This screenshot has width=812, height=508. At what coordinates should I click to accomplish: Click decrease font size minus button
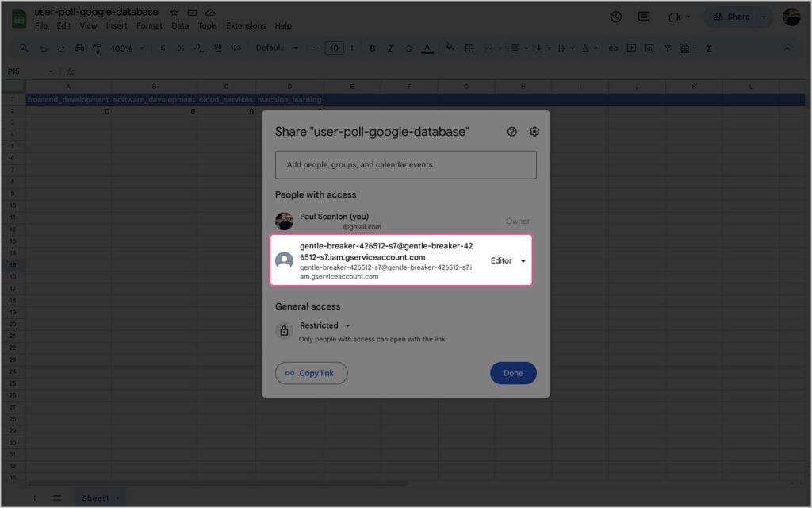(316, 48)
